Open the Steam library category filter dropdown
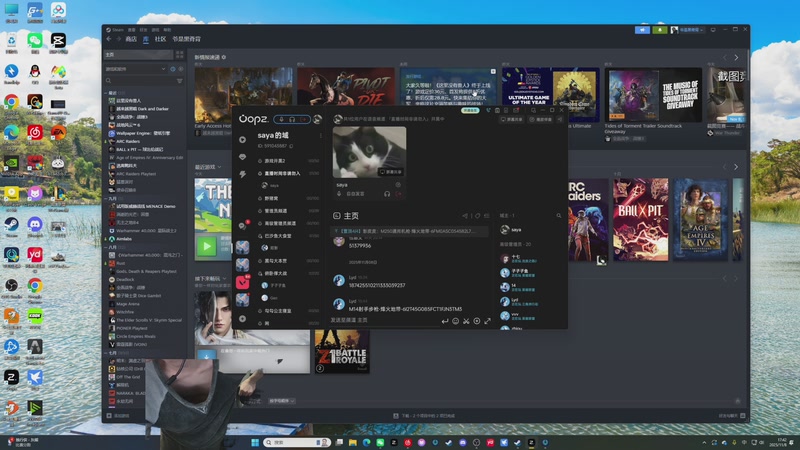800x450 pixels. (x=136, y=69)
